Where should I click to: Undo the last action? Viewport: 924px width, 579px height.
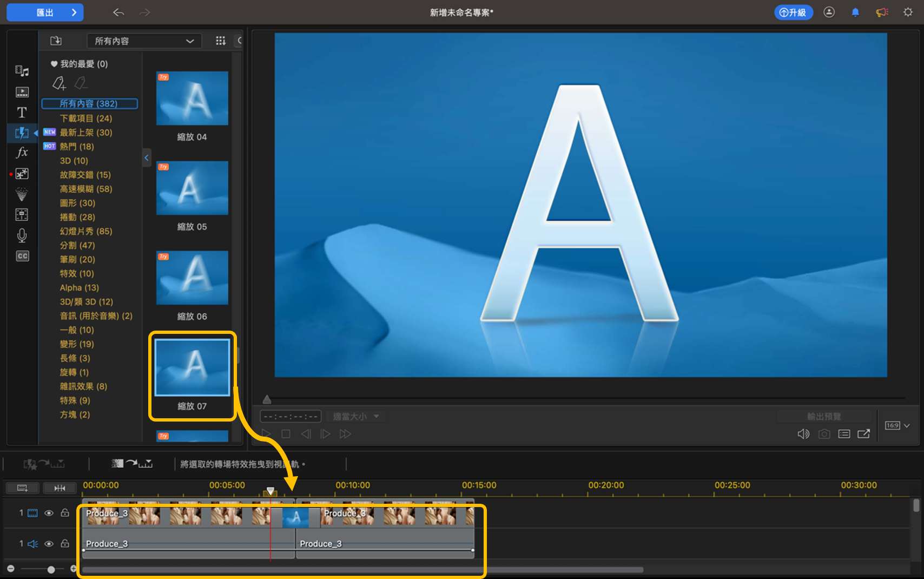click(x=118, y=12)
